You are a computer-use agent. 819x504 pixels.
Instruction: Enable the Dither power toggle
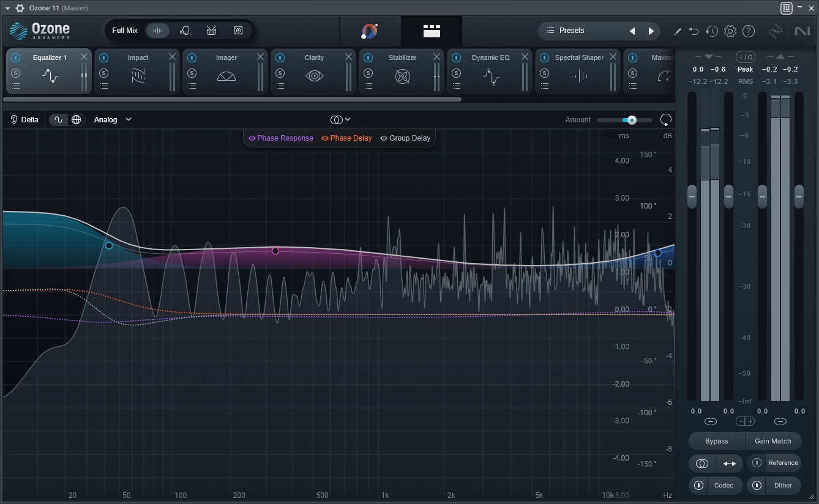click(x=757, y=486)
